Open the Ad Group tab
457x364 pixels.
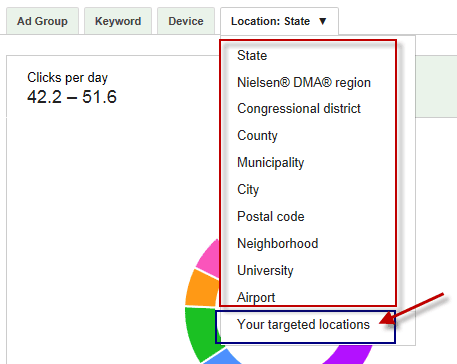pyautogui.click(x=42, y=21)
